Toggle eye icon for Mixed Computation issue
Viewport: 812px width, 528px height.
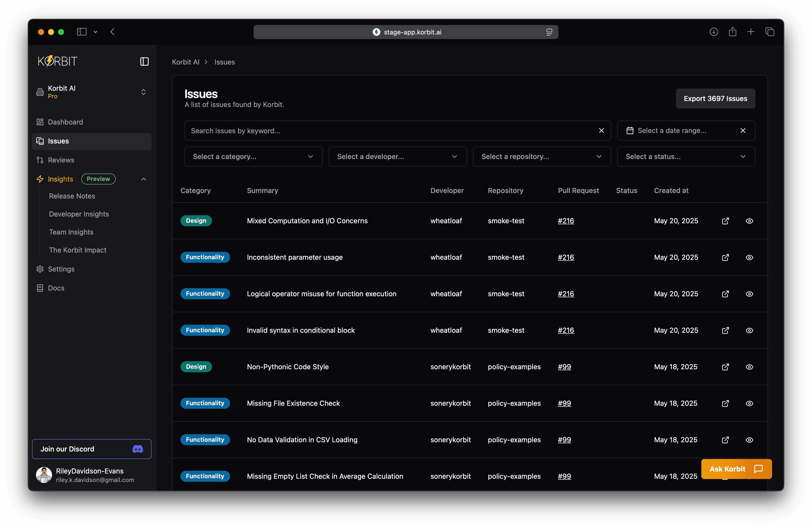tap(749, 221)
